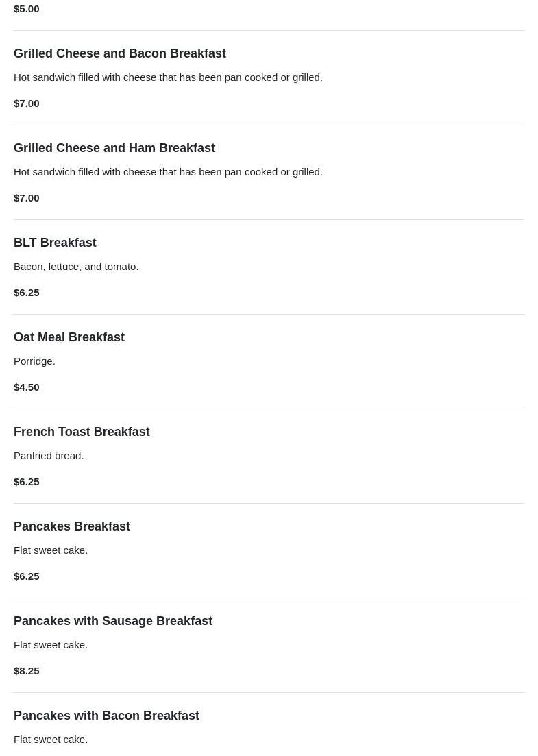Click the $6.25 price under French Toast
The width and height of the screenshot is (538, 756).
pyautogui.click(x=27, y=481)
